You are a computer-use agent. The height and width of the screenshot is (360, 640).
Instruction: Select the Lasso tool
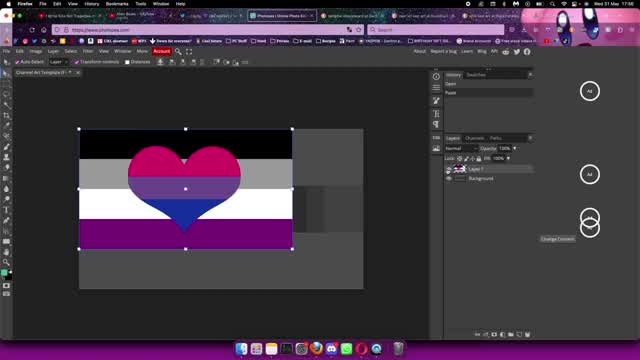pos(6,94)
